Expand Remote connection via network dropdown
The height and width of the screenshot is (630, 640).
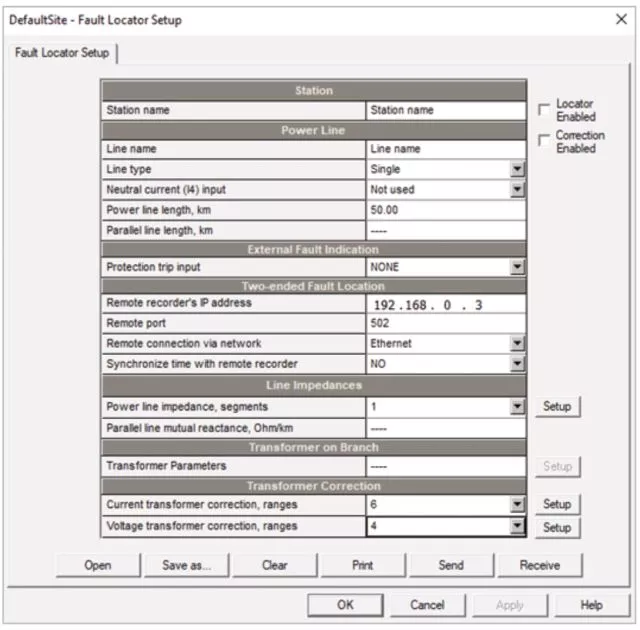pos(517,343)
